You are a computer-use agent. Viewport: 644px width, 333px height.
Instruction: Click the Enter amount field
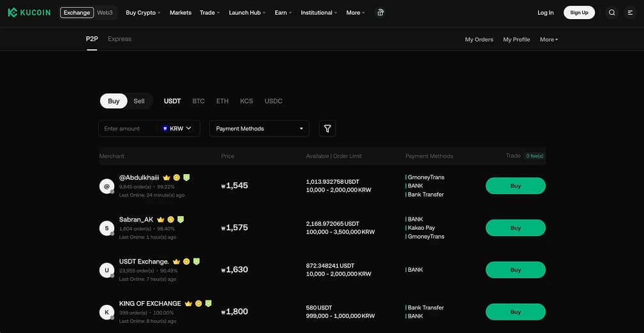[x=127, y=128]
